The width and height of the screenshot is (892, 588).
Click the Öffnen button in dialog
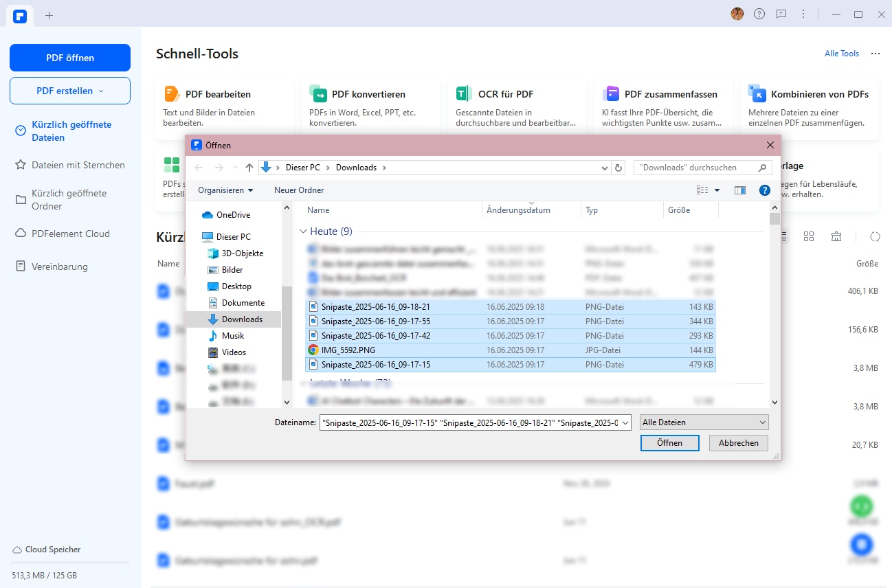click(x=669, y=443)
